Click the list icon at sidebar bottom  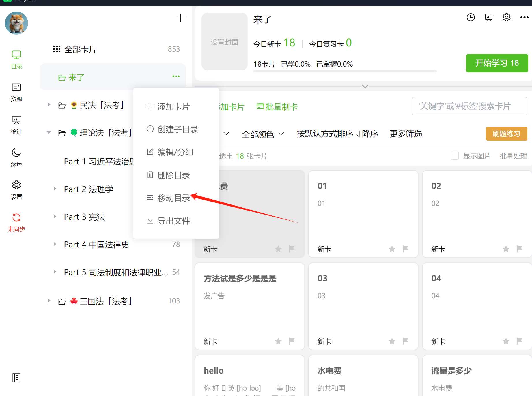tap(16, 378)
